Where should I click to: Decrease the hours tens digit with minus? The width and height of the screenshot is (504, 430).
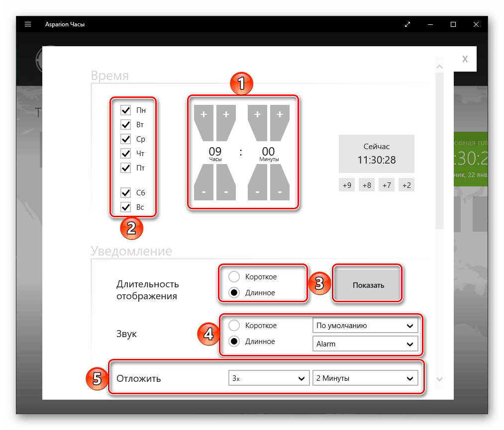coord(203,182)
